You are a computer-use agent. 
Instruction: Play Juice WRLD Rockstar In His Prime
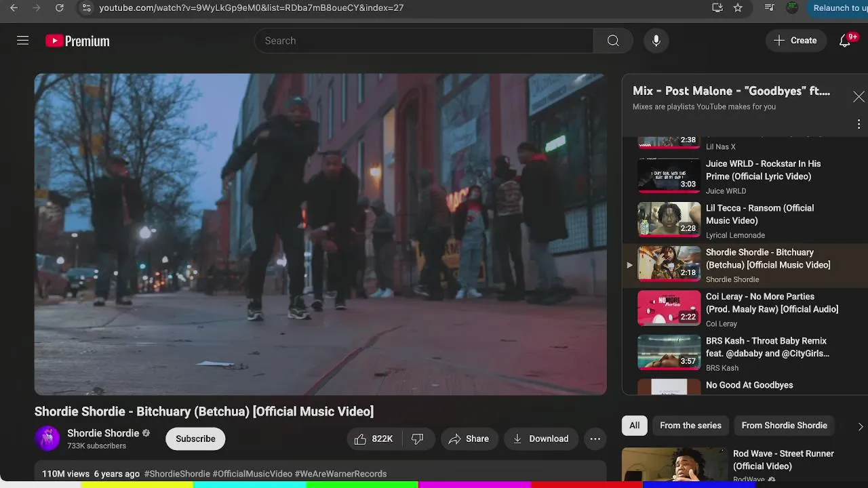745,177
